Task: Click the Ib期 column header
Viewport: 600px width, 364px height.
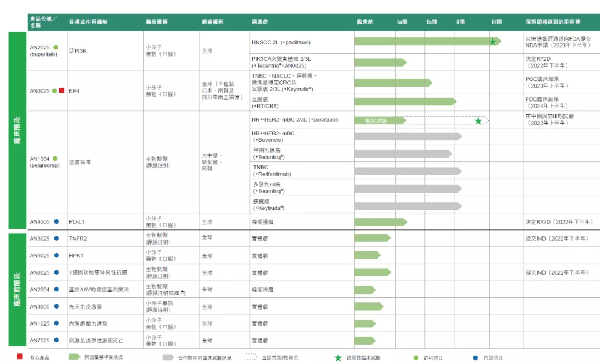Action: 432,22
